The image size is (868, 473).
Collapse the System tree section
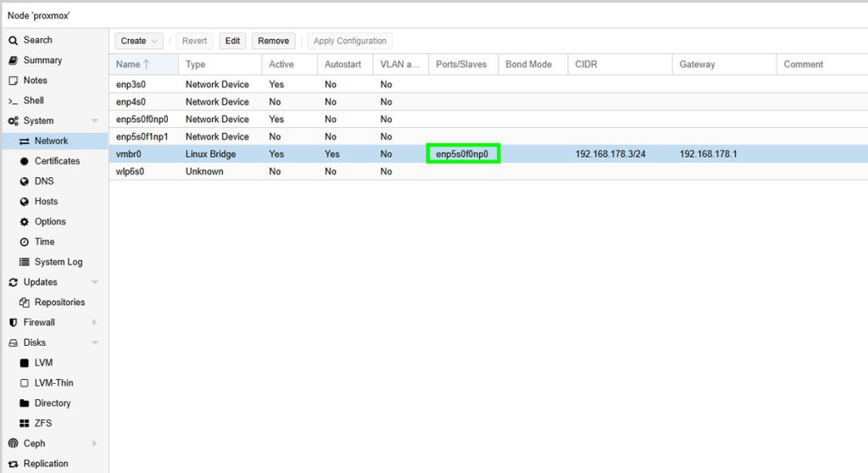click(x=94, y=121)
